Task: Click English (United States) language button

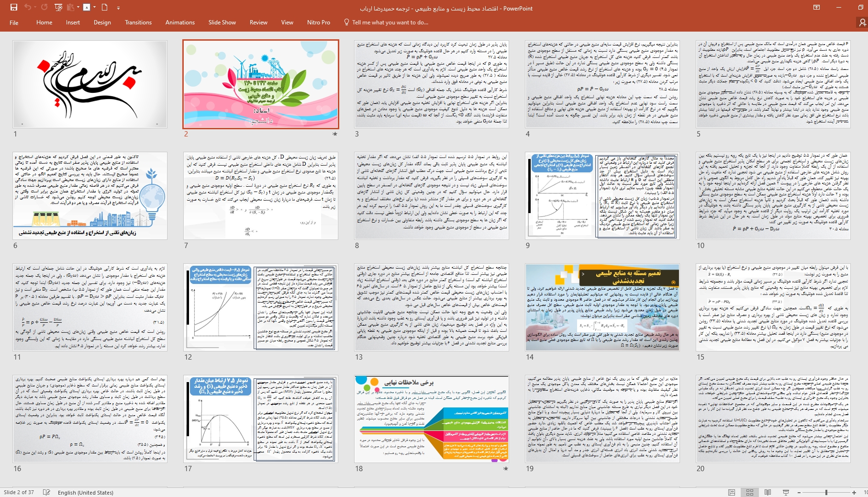Action: click(x=85, y=492)
